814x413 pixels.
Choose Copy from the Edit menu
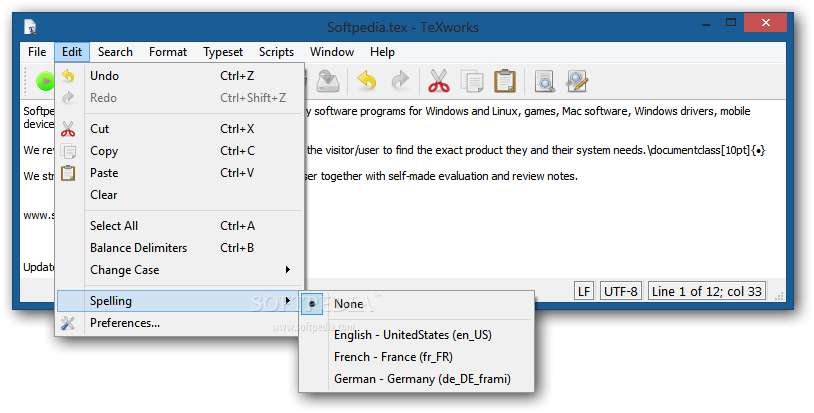[x=179, y=151]
